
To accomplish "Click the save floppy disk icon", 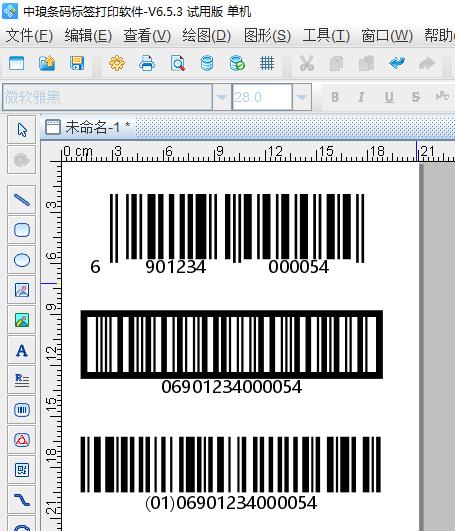I will tap(77, 63).
